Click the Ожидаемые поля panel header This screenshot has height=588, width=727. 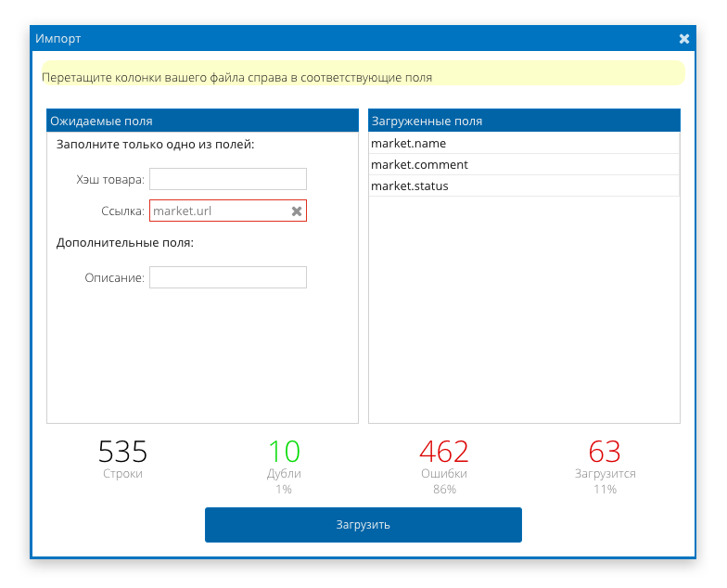pos(202,121)
